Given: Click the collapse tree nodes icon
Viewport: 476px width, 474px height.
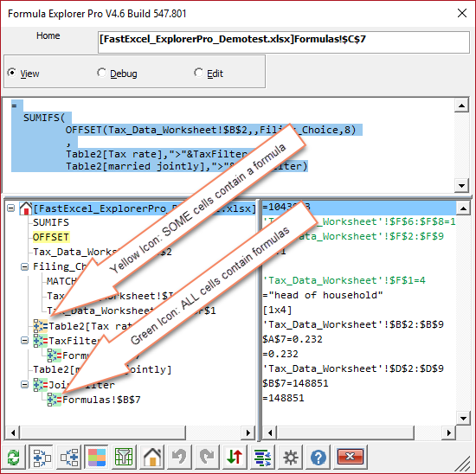Looking at the screenshot, I should pyautogui.click(x=69, y=457).
